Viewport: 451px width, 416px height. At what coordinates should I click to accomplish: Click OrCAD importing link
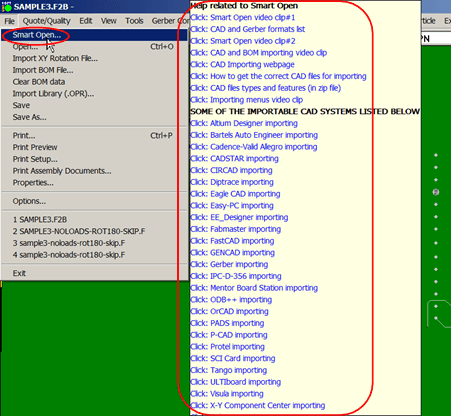(x=230, y=311)
